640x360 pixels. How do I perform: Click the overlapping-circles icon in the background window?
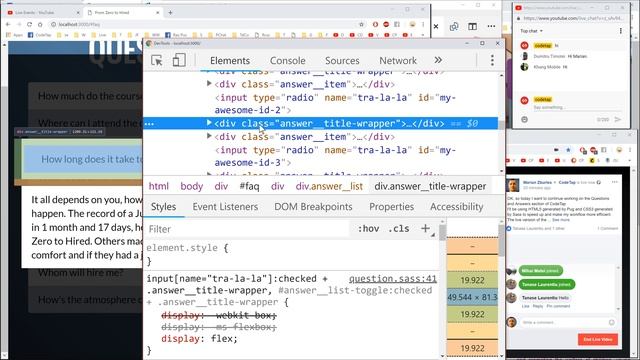pyautogui.click(x=454, y=27)
